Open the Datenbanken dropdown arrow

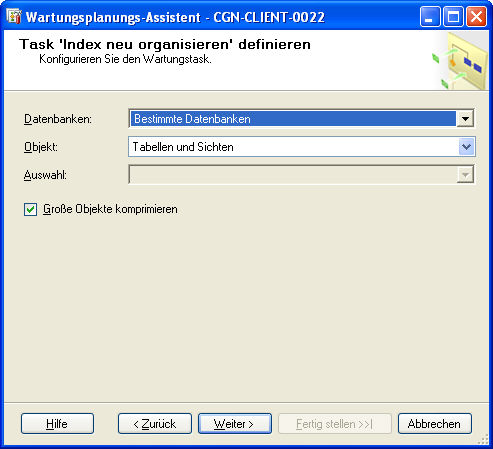pyautogui.click(x=465, y=119)
